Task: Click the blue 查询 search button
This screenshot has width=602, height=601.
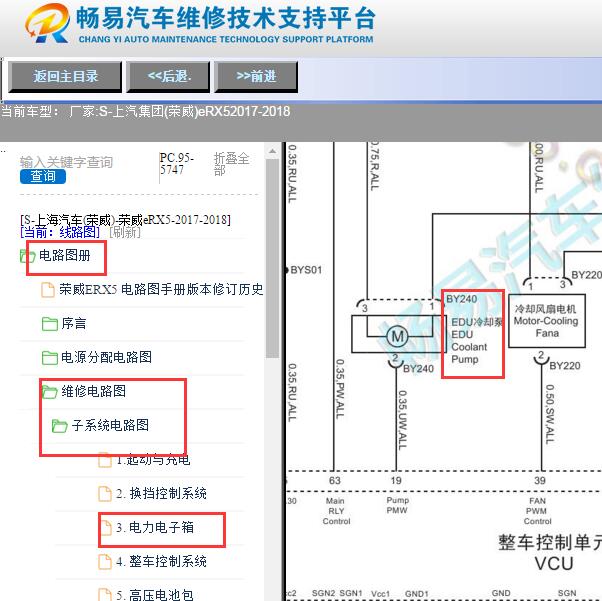Action: 43,176
